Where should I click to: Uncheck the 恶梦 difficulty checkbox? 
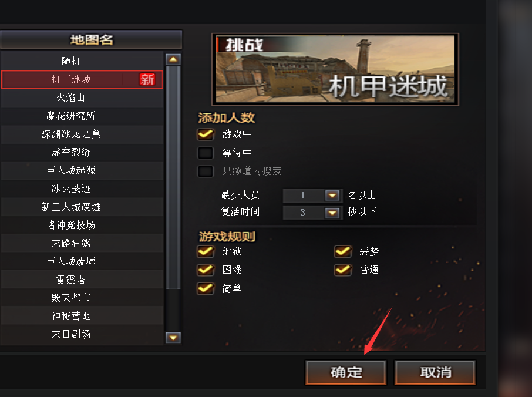343,251
